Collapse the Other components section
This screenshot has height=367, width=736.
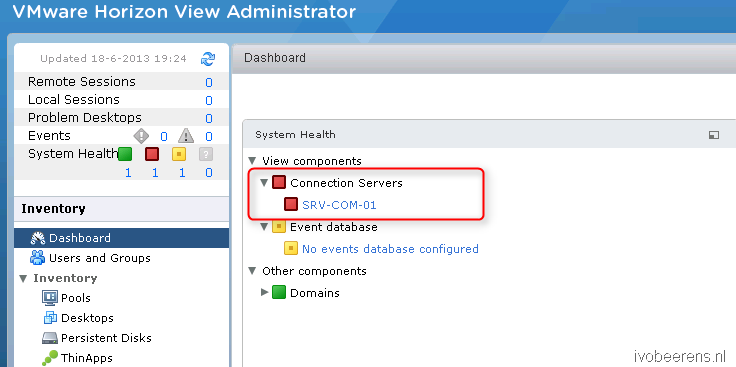[253, 271]
